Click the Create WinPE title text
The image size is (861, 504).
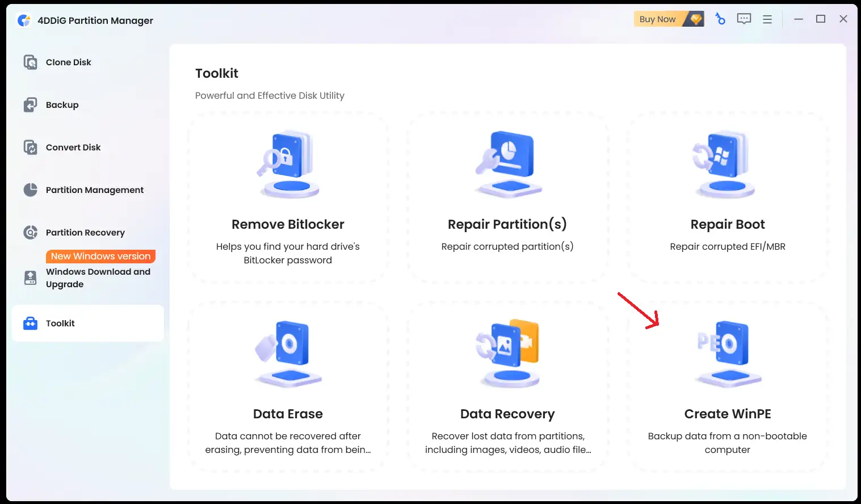tap(727, 414)
